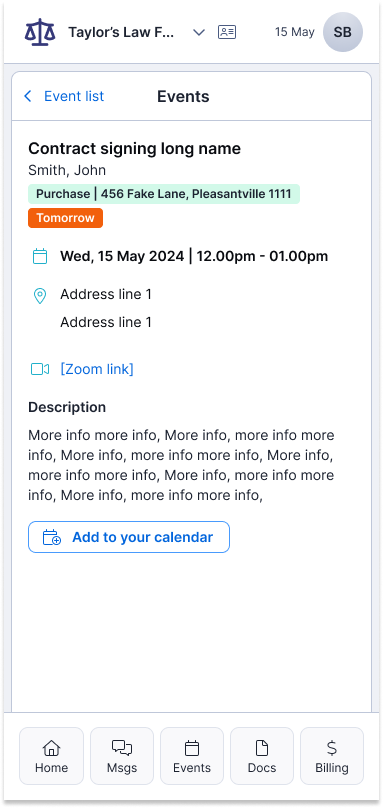Open the Docs tab
This screenshot has width=383, height=808.
pyautogui.click(x=262, y=756)
